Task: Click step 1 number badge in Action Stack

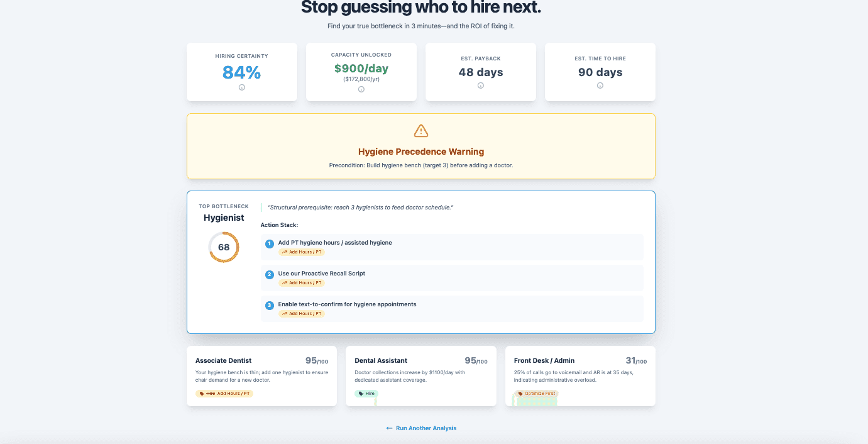Action: [x=270, y=243]
